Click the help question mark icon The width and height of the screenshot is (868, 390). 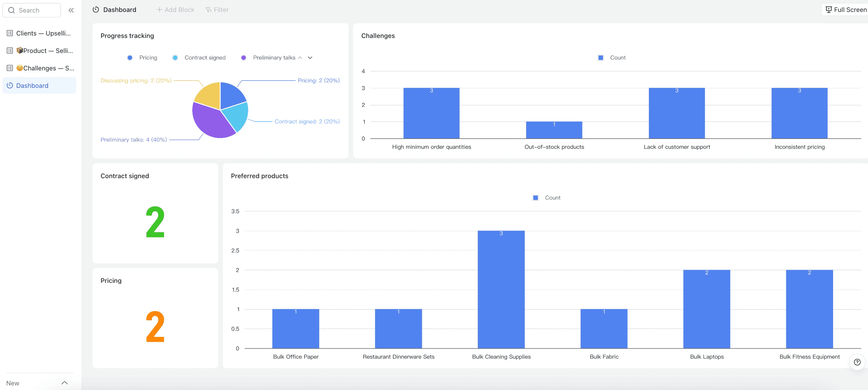click(x=857, y=362)
